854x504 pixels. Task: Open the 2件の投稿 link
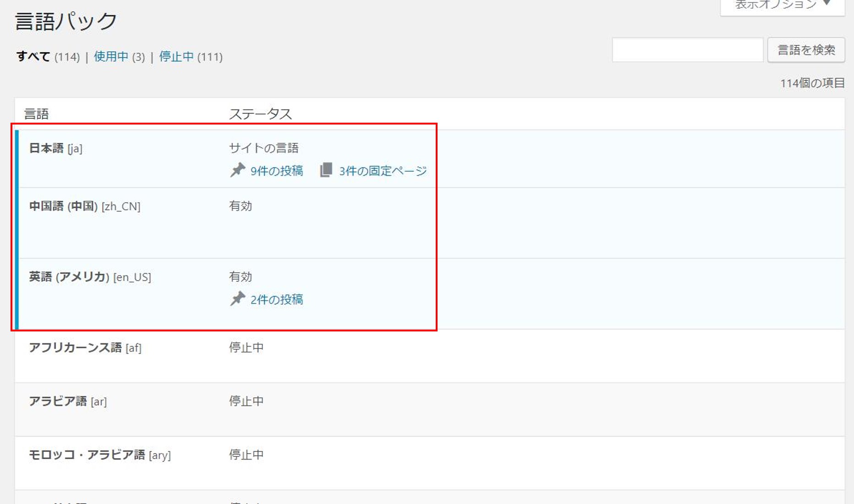point(277,299)
